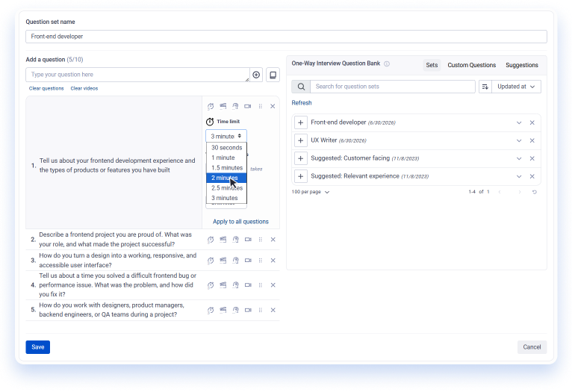Open think time icon for question 2

coord(236,239)
